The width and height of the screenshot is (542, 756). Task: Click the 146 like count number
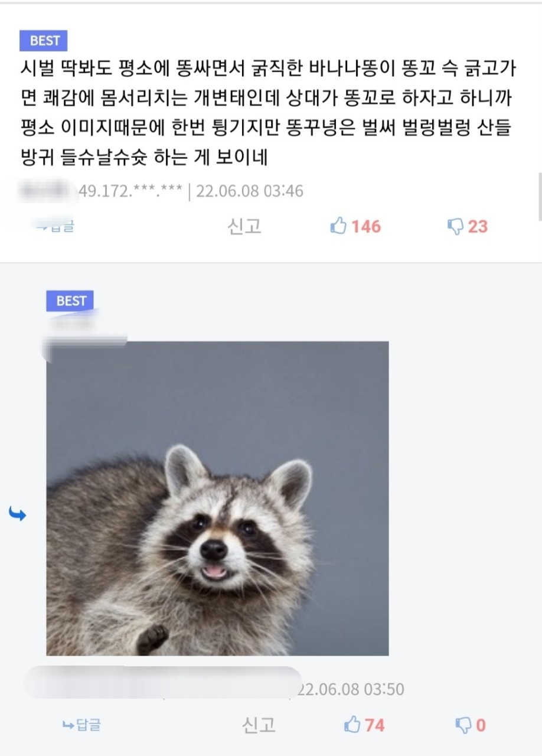coord(366,226)
